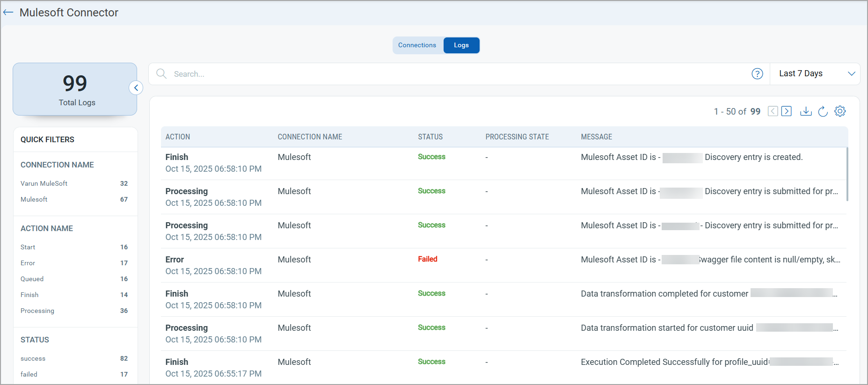This screenshot has height=385, width=868.
Task: Switch to the Connections tab
Action: tap(417, 45)
